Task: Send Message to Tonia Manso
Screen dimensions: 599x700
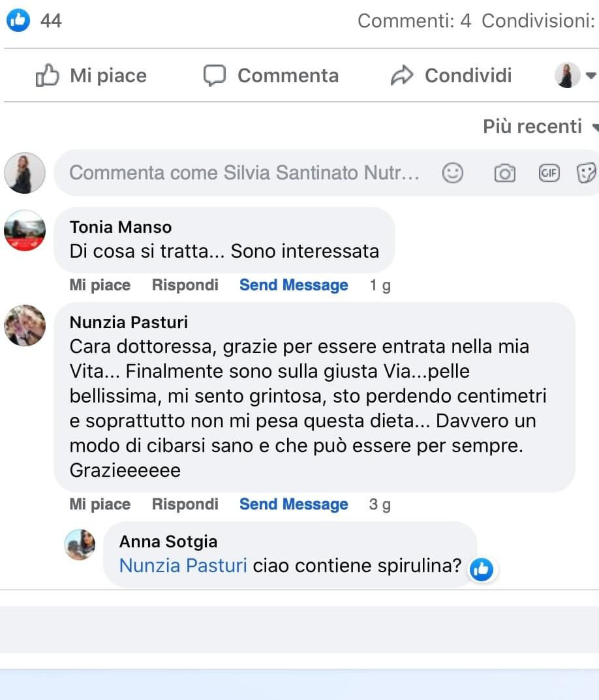Action: (x=294, y=285)
